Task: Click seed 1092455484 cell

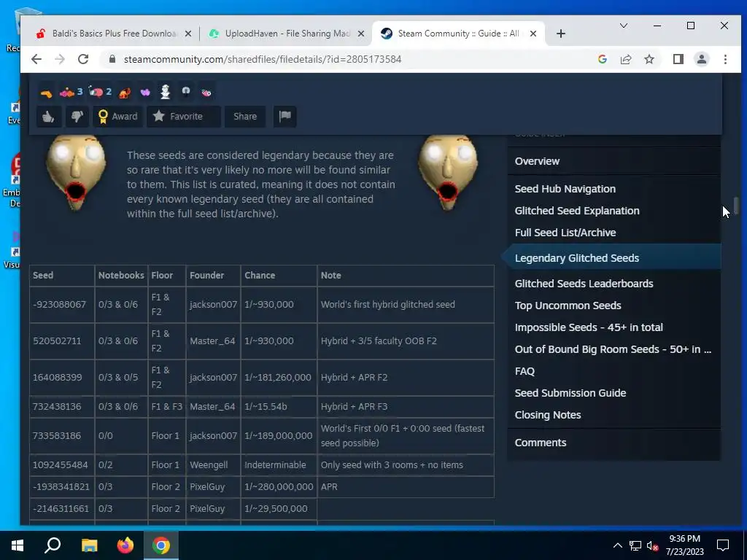Action: [x=62, y=464]
